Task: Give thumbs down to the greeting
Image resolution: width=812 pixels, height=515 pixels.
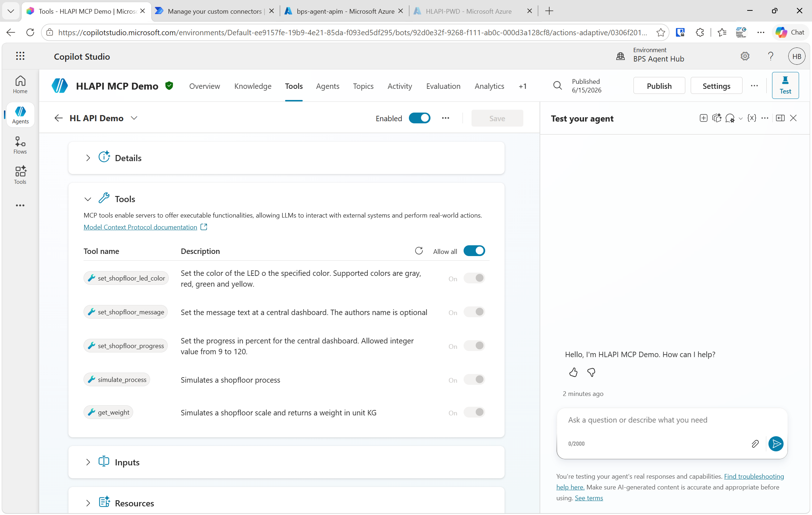Action: click(591, 372)
